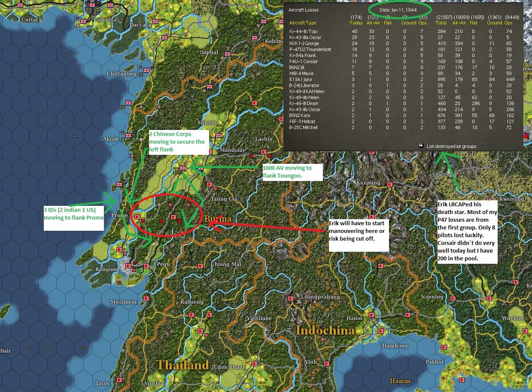The height and width of the screenshot is (392, 532).
Task: Select the Japanese base flag at Kunming
Action: (x=390, y=184)
